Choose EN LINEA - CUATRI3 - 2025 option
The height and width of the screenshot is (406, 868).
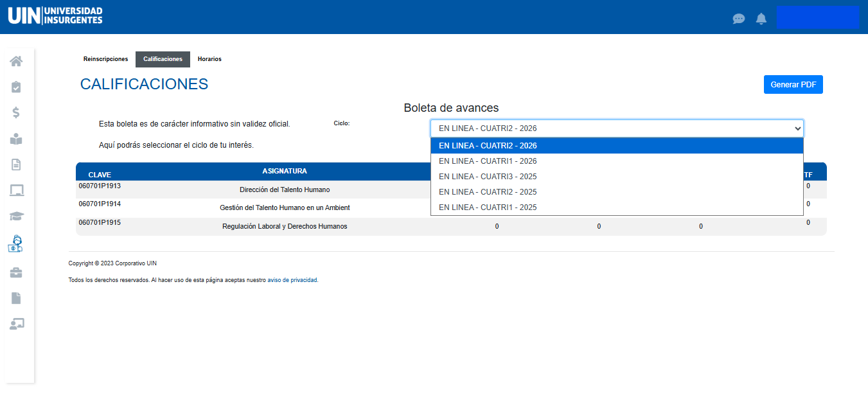click(488, 177)
